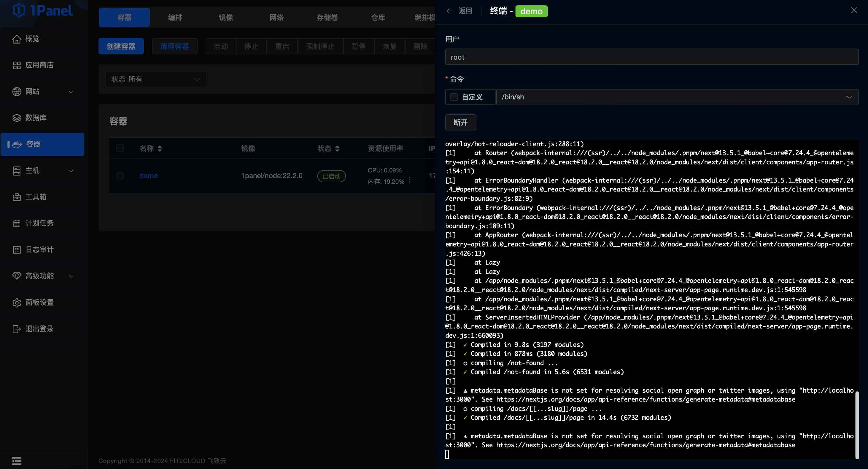868x469 pixels.
Task: Click the 已启动 status badge
Action: pyautogui.click(x=332, y=176)
